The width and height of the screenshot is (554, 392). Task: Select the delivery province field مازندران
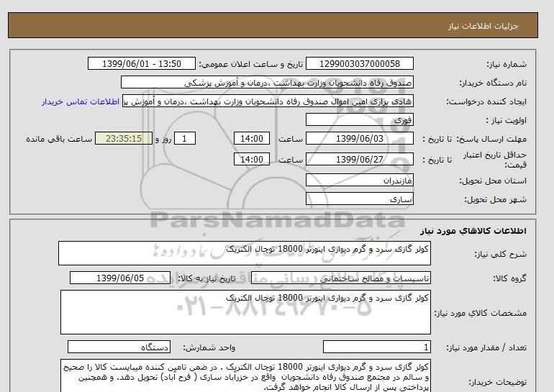click(x=359, y=180)
